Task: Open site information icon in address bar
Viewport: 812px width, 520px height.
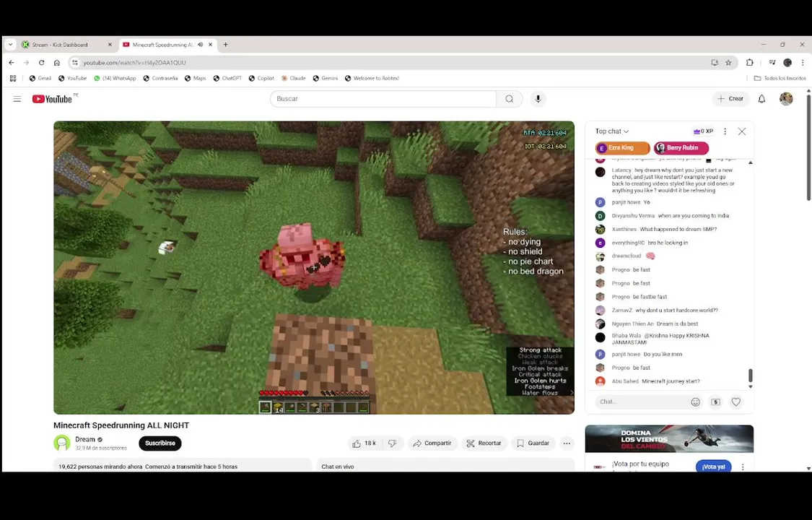Action: [x=74, y=63]
